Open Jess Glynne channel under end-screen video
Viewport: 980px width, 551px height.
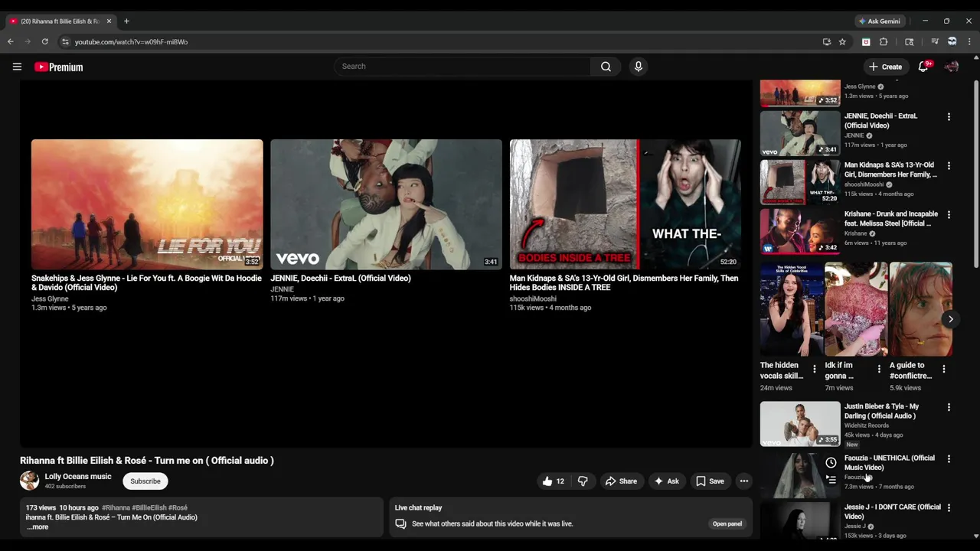coord(50,299)
